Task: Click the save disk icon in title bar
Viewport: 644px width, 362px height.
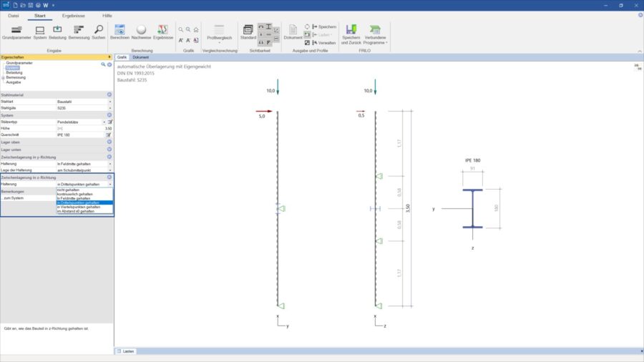Action: point(30,5)
